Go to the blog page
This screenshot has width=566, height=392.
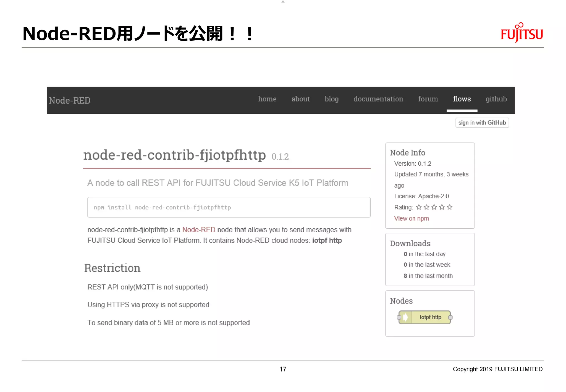(x=332, y=99)
